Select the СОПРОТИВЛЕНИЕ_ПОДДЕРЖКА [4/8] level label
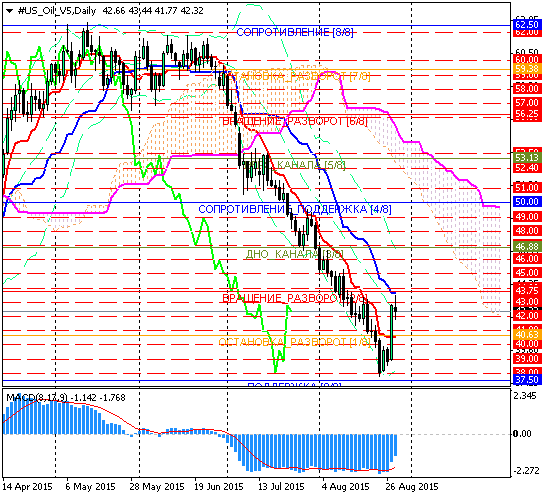This screenshot has width=550, height=495. coord(295,209)
